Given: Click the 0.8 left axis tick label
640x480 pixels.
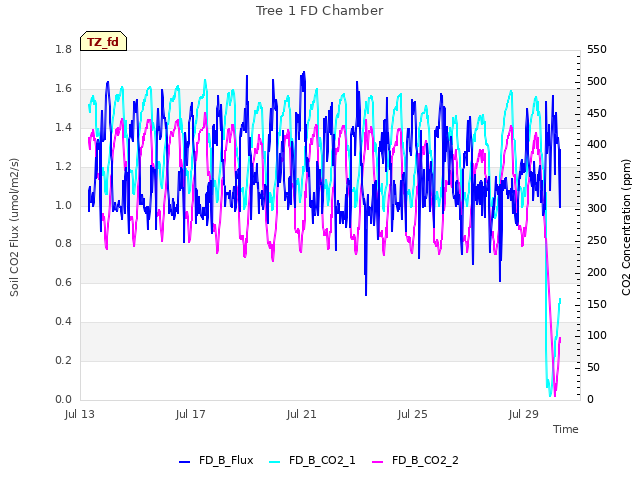Looking at the screenshot, I should (x=64, y=244).
